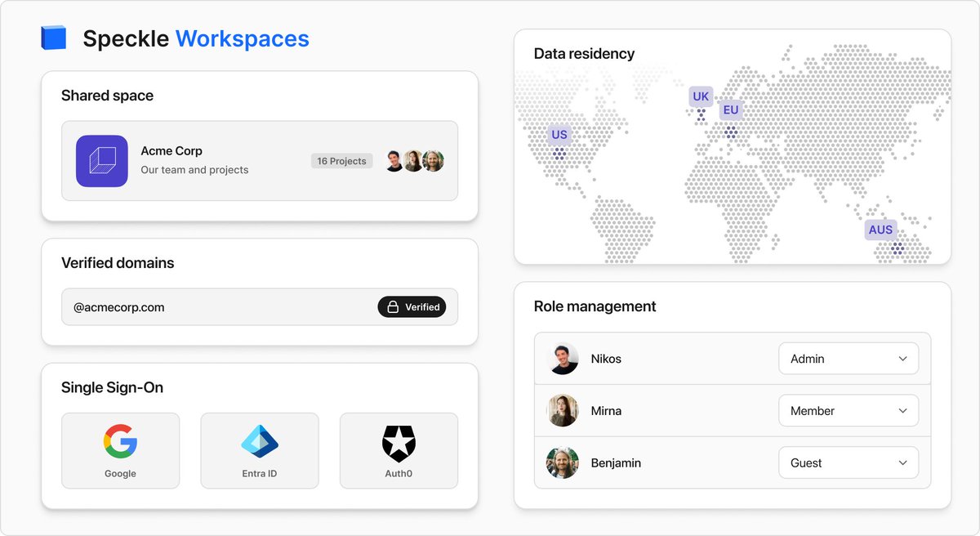Click the lock icon in Verified badge
The image size is (980, 536).
click(393, 307)
